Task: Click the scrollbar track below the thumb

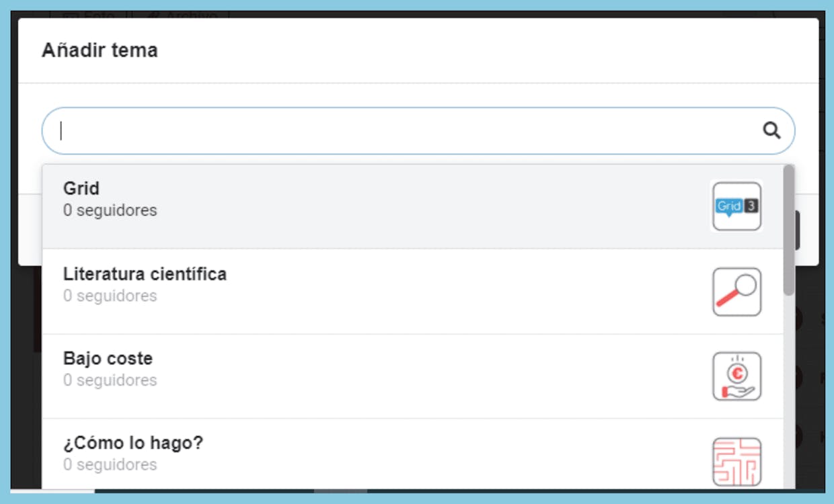Action: 789,393
